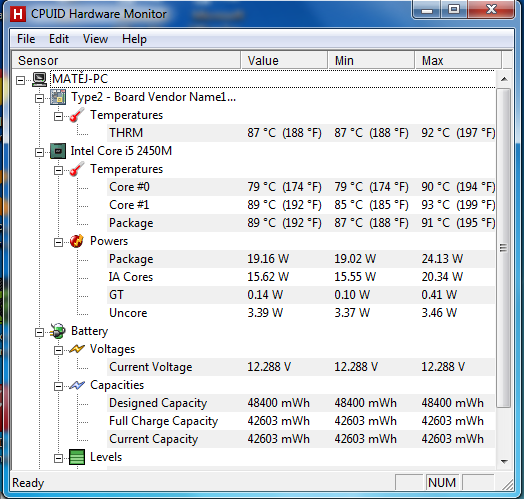Click the motherboard icon beside Type2 Board Vendor
This screenshot has width=524, height=499.
tap(58, 97)
